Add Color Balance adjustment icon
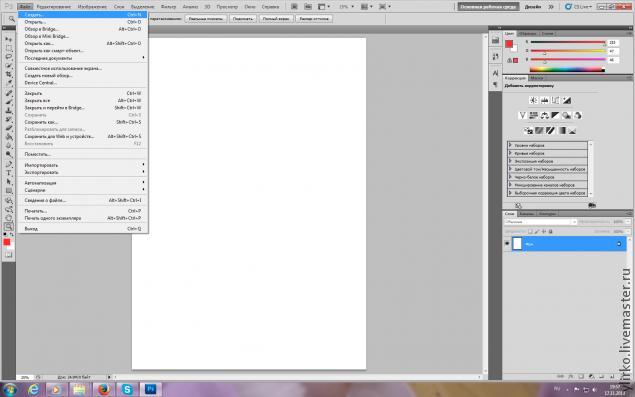 [545, 115]
